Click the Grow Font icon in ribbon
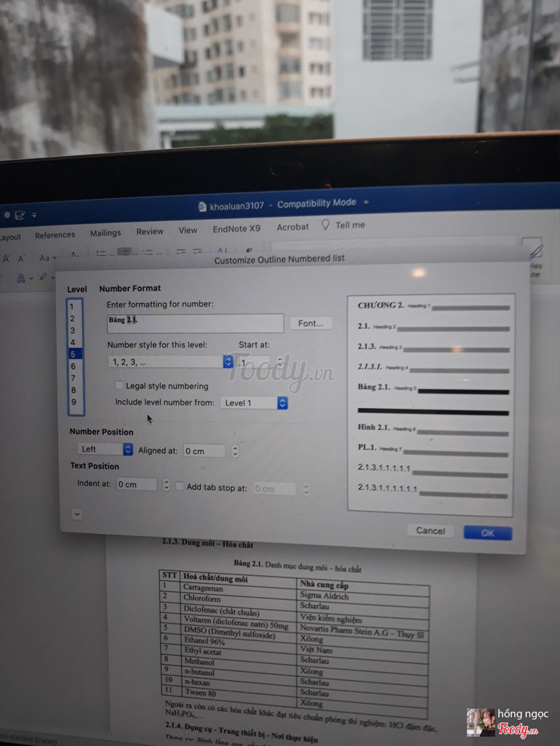The image size is (560, 746). [6, 259]
